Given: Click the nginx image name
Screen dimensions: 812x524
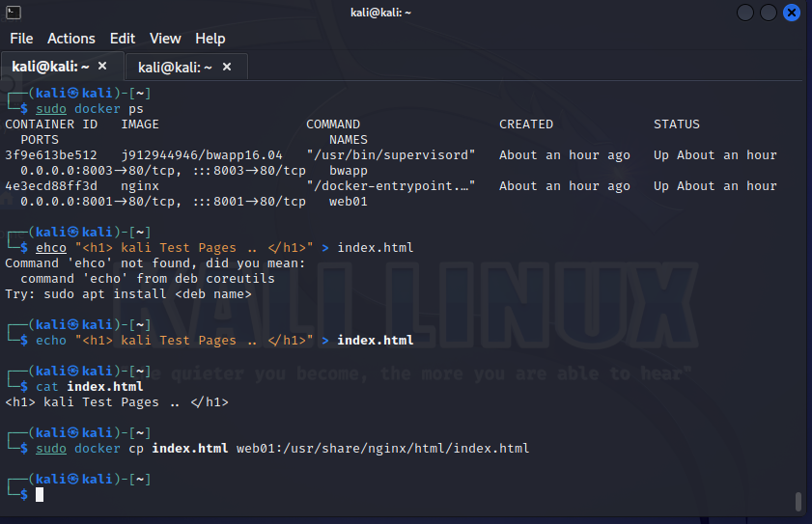Looking at the screenshot, I should pos(140,186).
